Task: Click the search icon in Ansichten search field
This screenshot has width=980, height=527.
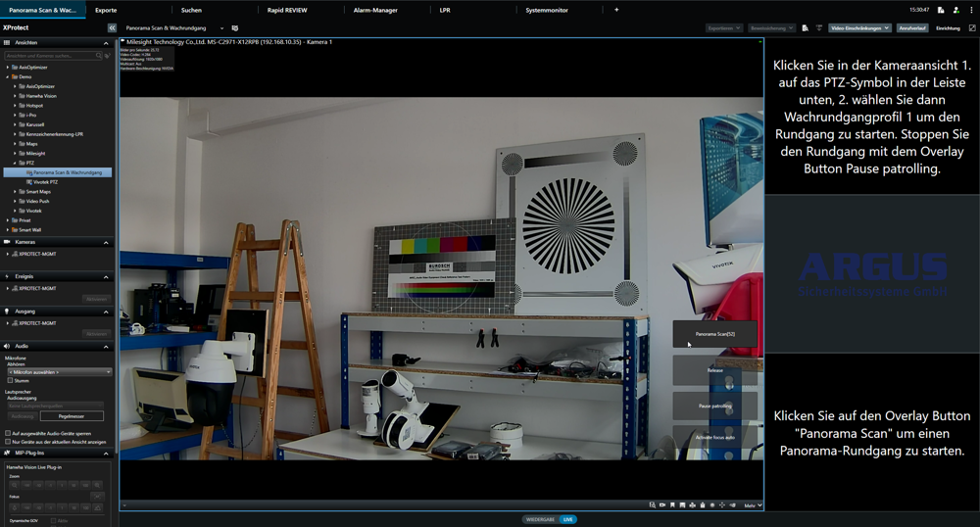Action: [99, 56]
